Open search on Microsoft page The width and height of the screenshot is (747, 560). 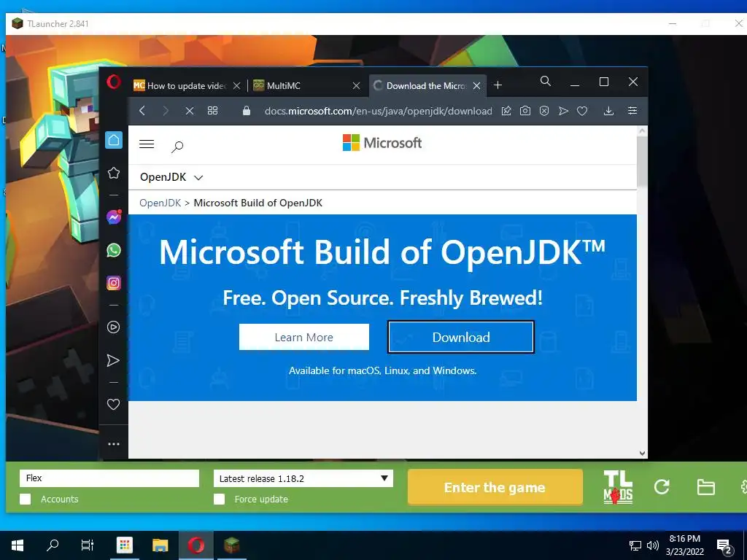(x=177, y=147)
